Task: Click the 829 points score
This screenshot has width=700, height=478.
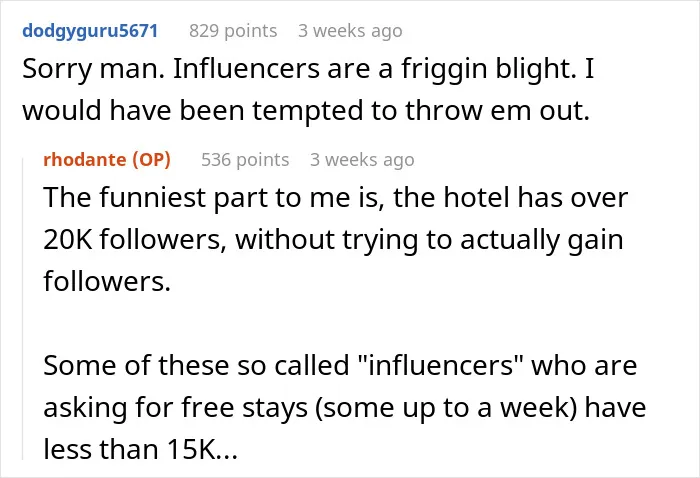Action: tap(233, 31)
